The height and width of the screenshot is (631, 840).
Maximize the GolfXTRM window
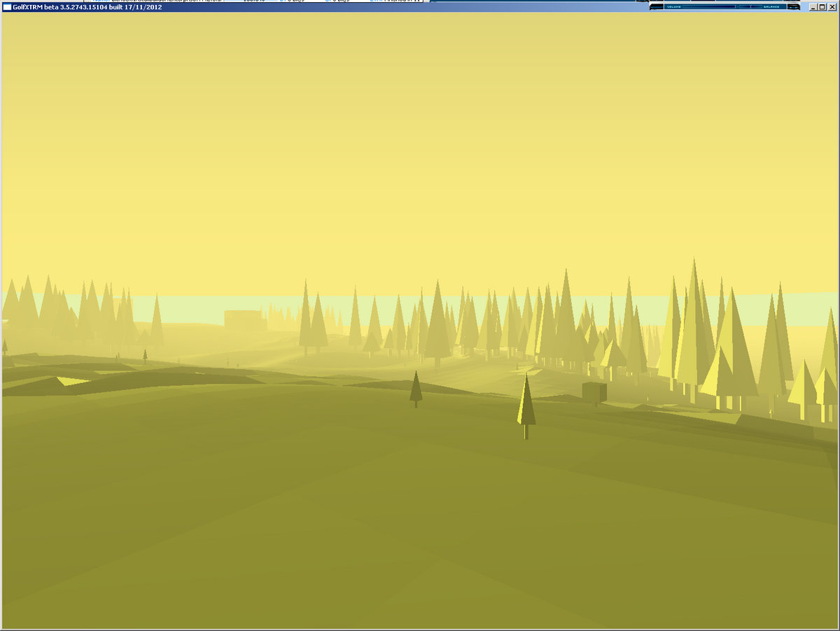[822, 7]
